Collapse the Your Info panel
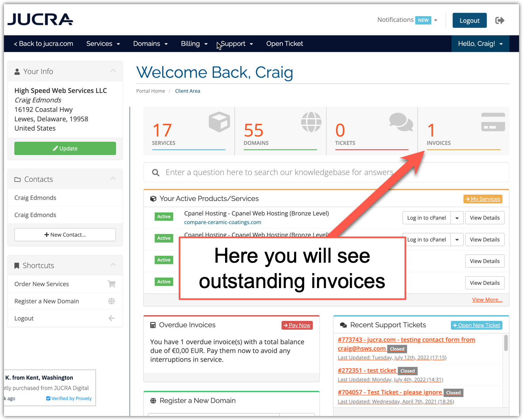The image size is (523, 420). click(113, 71)
